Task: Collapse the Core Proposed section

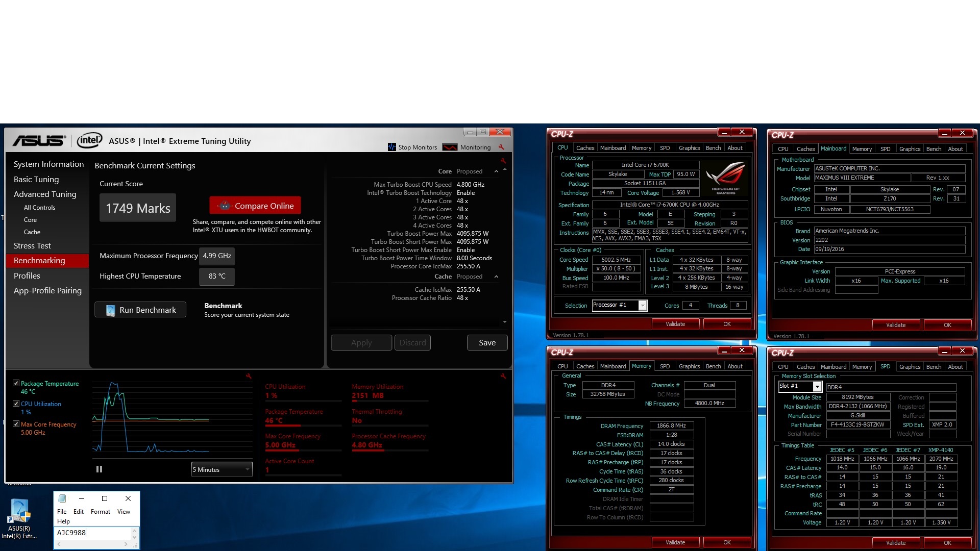Action: pyautogui.click(x=496, y=171)
